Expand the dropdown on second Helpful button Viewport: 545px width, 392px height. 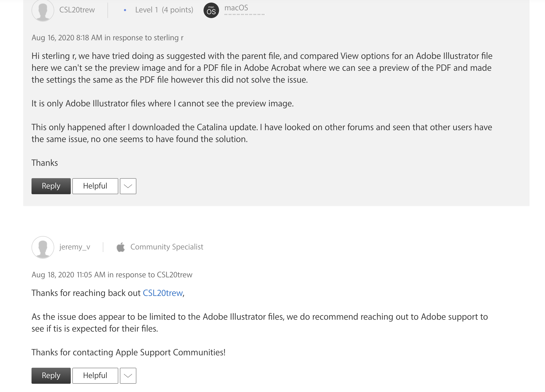[128, 375]
